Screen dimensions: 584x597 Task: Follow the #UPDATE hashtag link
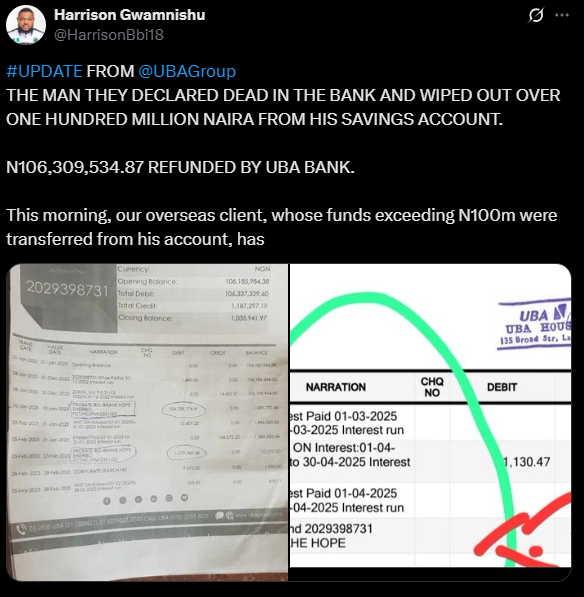pos(44,71)
